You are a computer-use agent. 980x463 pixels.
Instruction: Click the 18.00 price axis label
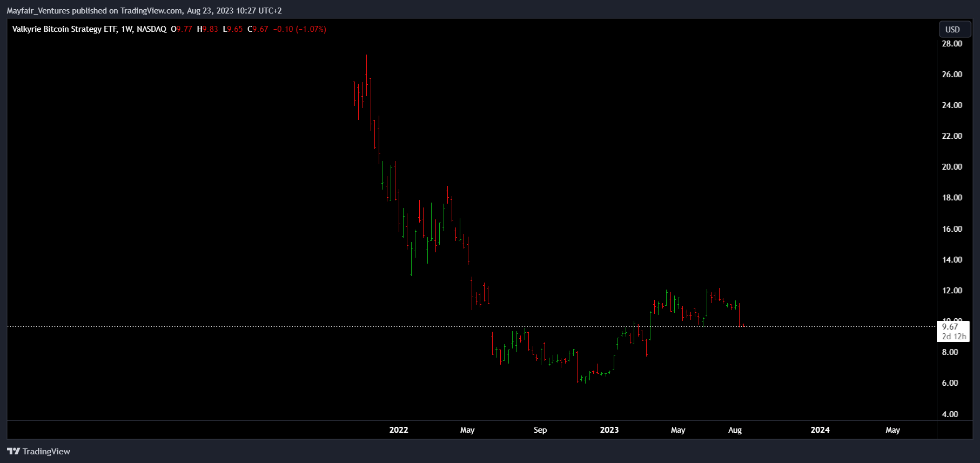952,198
